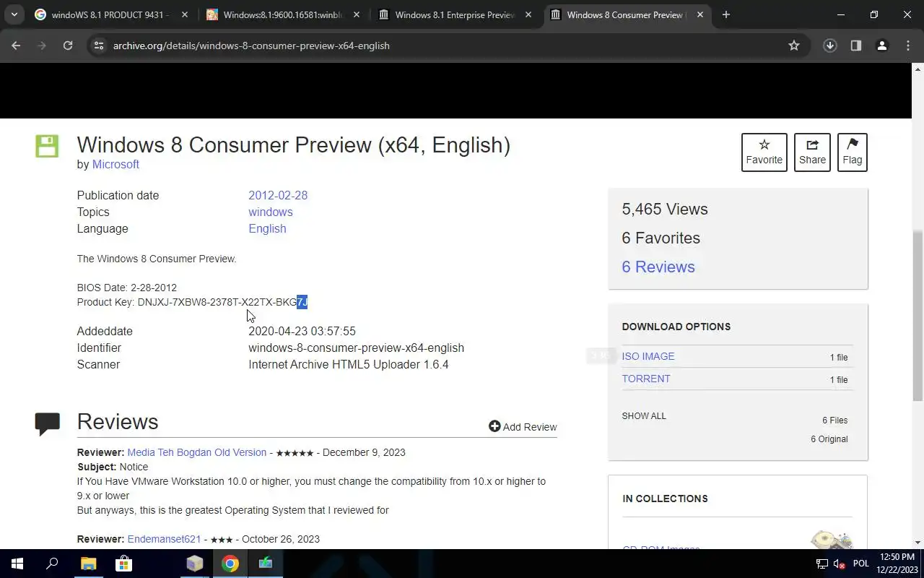Image resolution: width=924 pixels, height=578 pixels.
Task: Open the Chrome three-dot menu
Action: coord(907,46)
